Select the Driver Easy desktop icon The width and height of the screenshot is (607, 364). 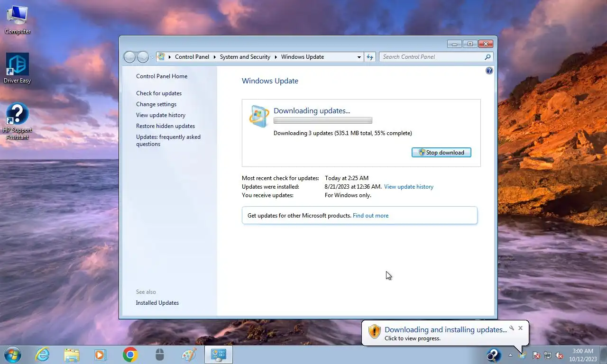18,68
